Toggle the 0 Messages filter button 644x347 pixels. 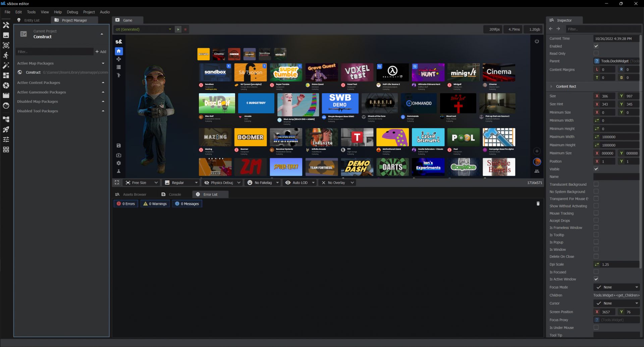187,204
